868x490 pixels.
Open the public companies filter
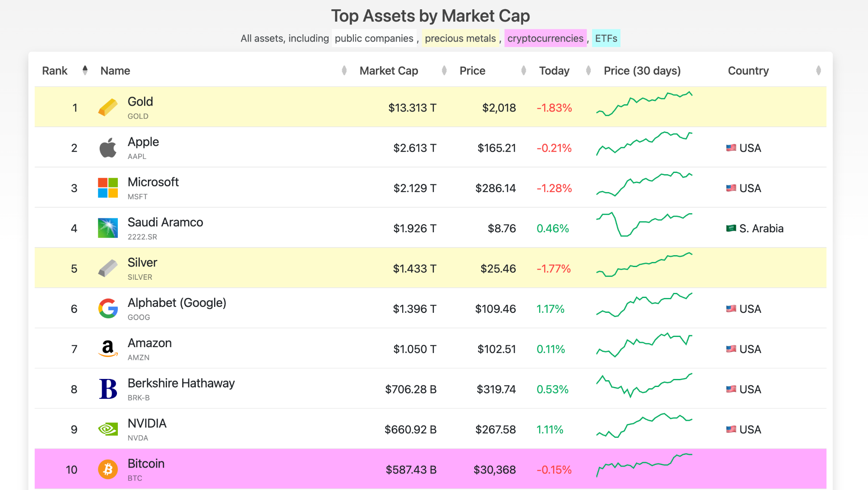[x=374, y=39]
